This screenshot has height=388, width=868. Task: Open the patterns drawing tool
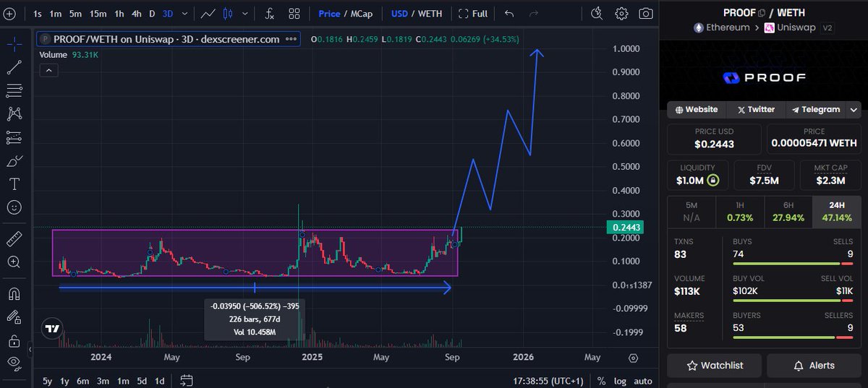pos(14,113)
